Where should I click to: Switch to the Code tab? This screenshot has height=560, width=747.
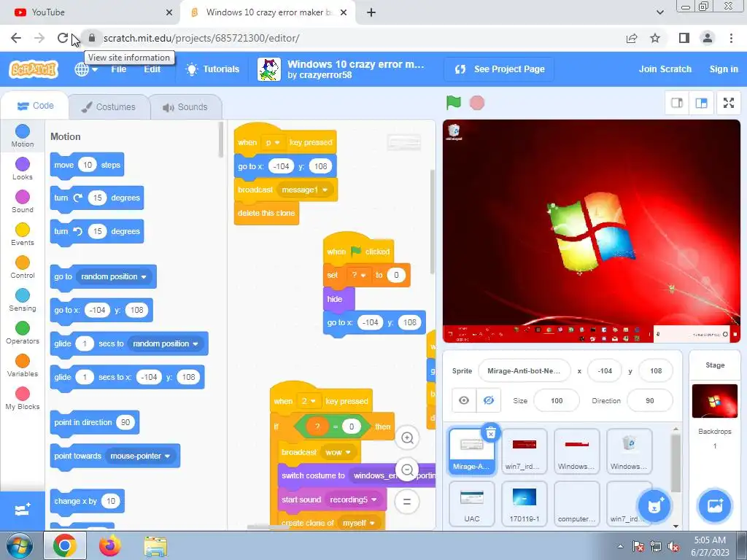pyautogui.click(x=35, y=106)
